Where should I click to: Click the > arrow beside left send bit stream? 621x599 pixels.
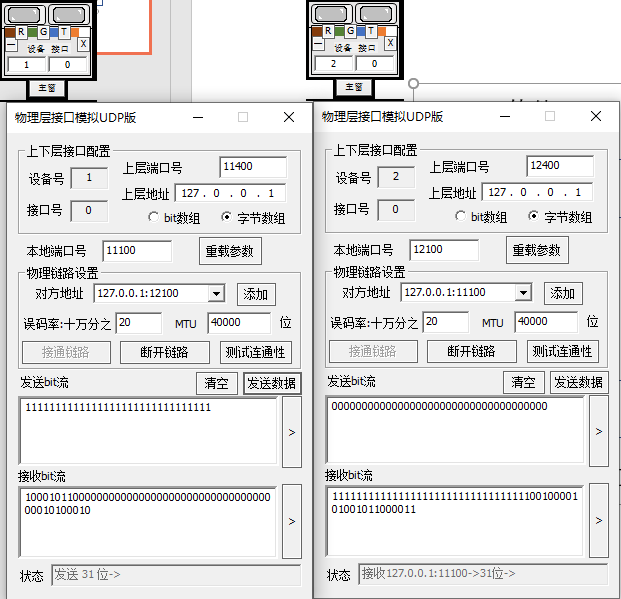click(292, 432)
